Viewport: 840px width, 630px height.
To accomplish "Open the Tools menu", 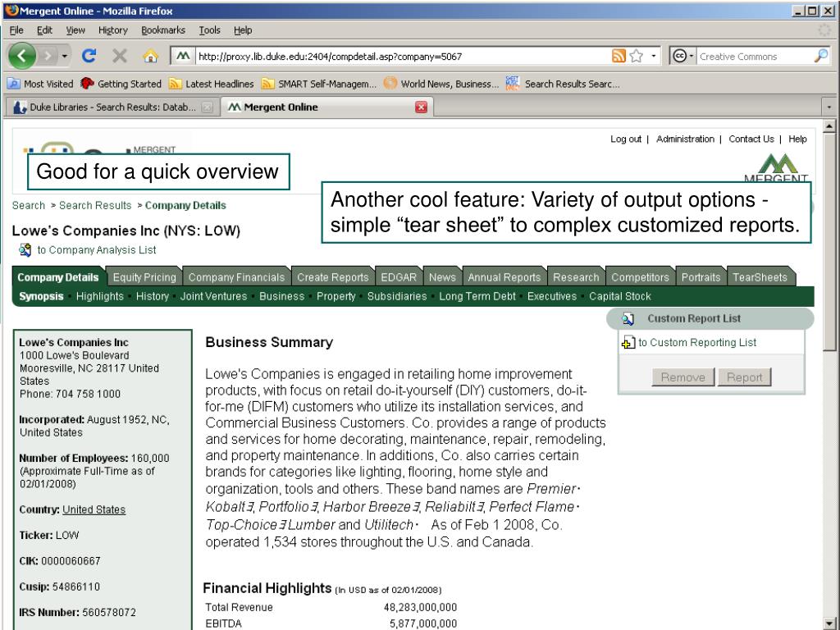I will pos(209,30).
